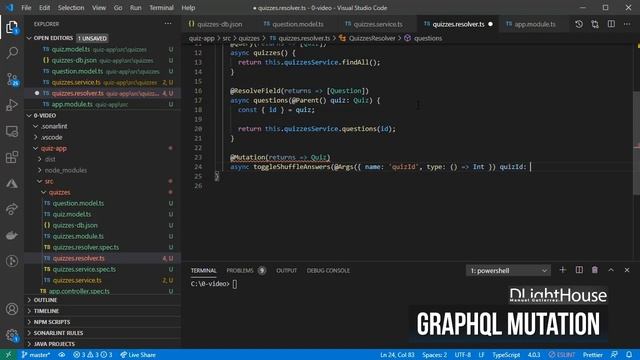Screen dimensions: 640x360
Task: Click Live Share in status bar
Action: 138,355
